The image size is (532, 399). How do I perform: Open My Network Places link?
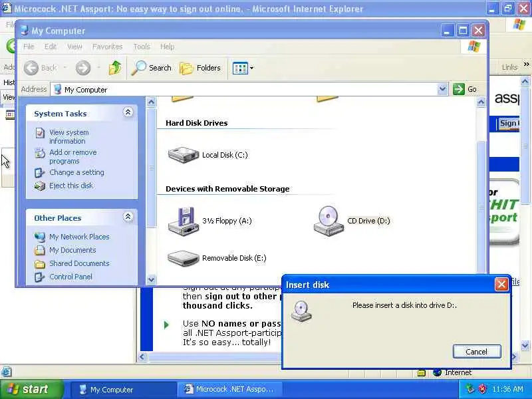pos(79,237)
